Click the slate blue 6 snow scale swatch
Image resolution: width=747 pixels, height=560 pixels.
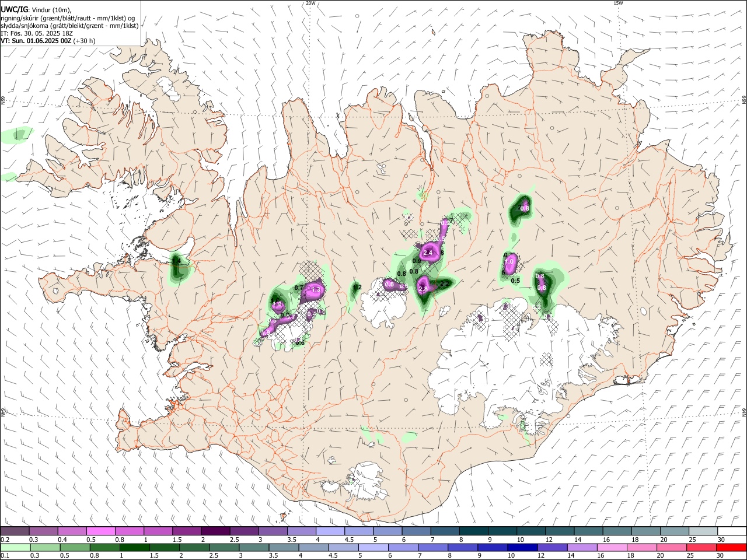coord(415,531)
